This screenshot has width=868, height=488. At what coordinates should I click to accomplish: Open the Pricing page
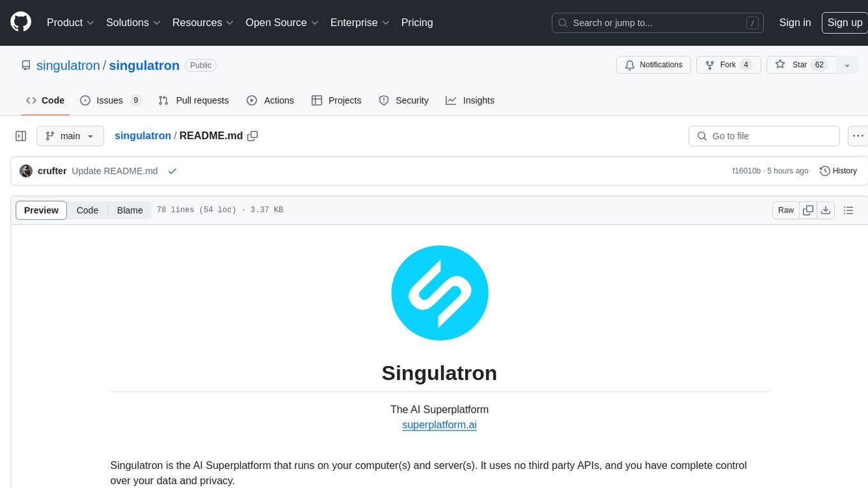coord(417,22)
